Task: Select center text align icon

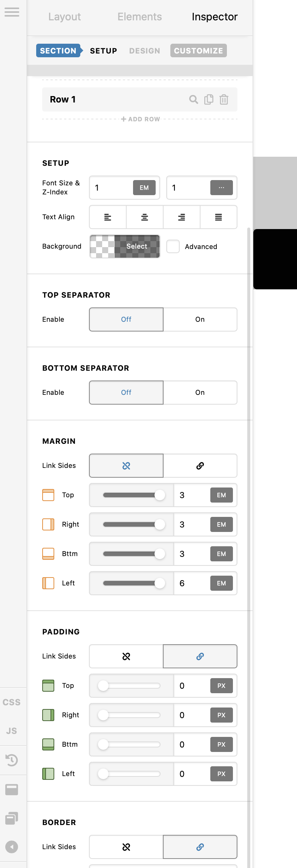Action: pyautogui.click(x=145, y=217)
